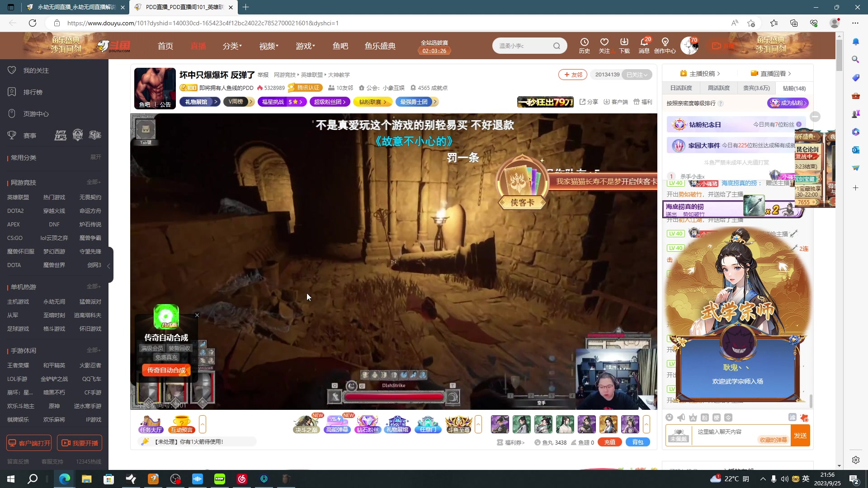
Task: Open the emoji picker in chat toolbar
Action: (x=670, y=418)
